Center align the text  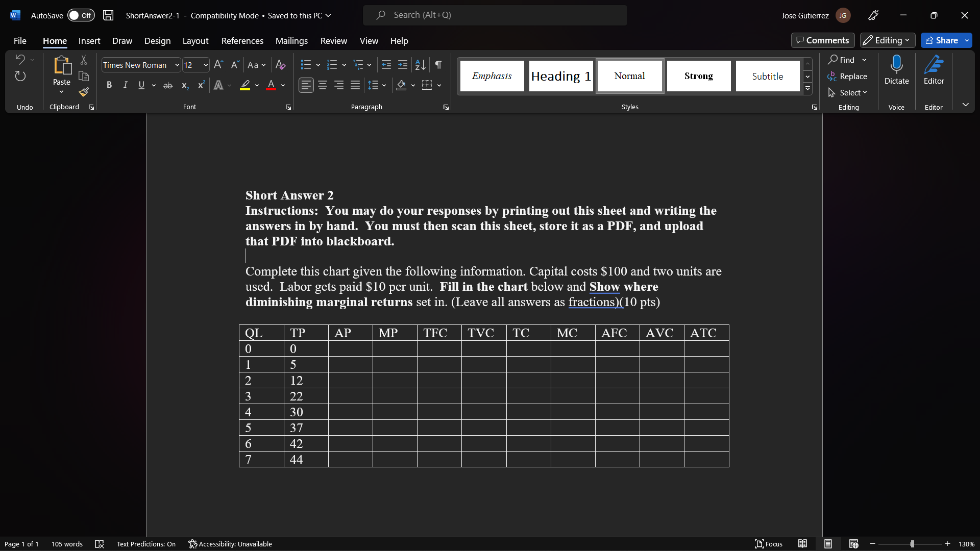pos(323,85)
